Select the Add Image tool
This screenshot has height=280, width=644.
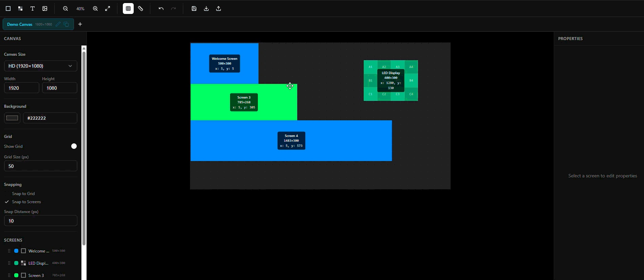(45, 8)
